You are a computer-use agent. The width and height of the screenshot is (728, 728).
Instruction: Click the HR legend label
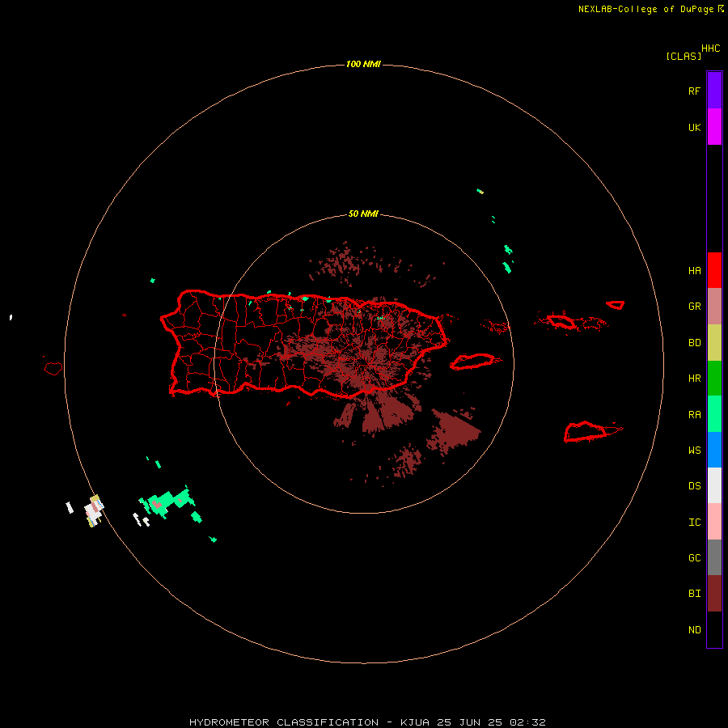pos(694,379)
